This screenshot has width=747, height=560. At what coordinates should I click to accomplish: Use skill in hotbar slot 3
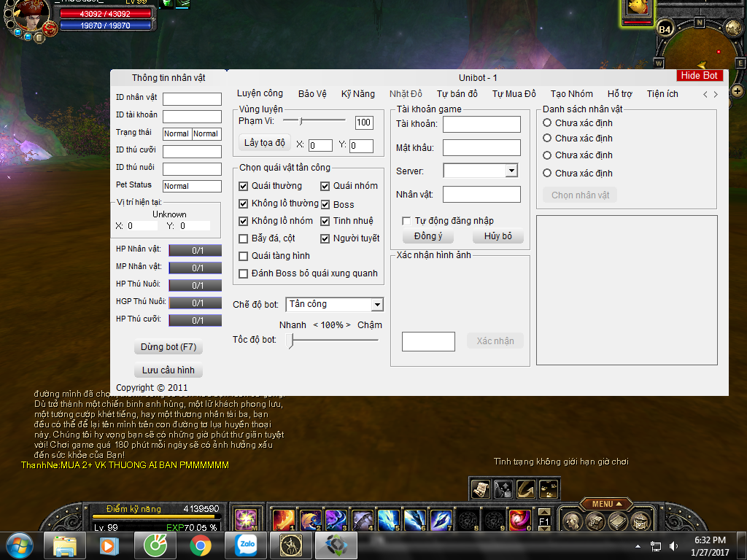[x=336, y=519]
